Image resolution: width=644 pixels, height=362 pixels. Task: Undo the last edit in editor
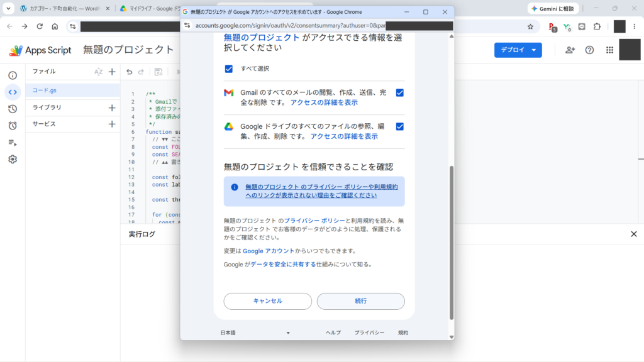[130, 72]
